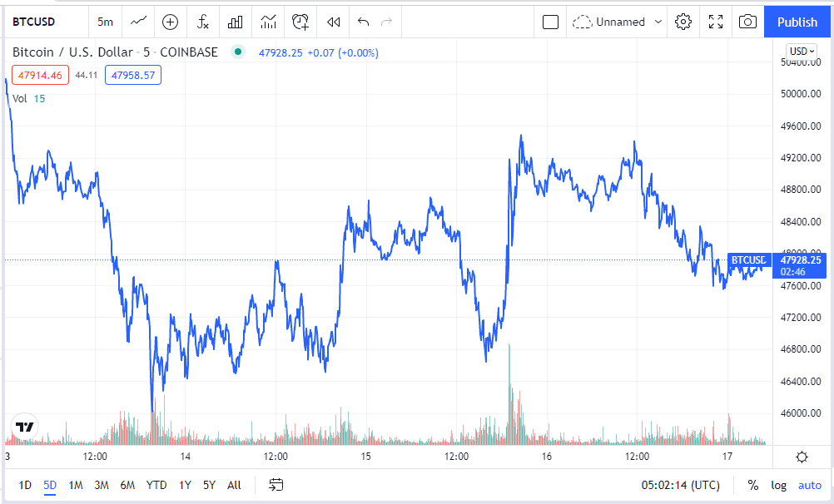Start bar replay with the rewind icon
This screenshot has width=834, height=504.
click(x=333, y=22)
